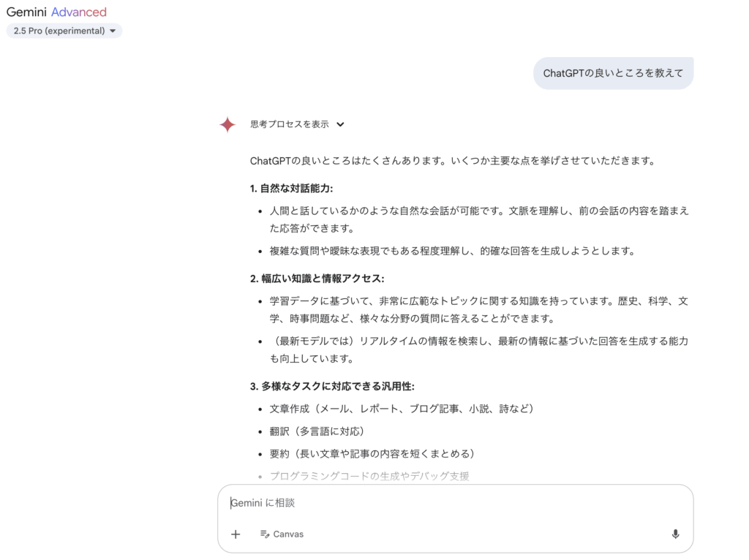Click the bullet starting 複雑な質問や曖昧な表現

452,251
